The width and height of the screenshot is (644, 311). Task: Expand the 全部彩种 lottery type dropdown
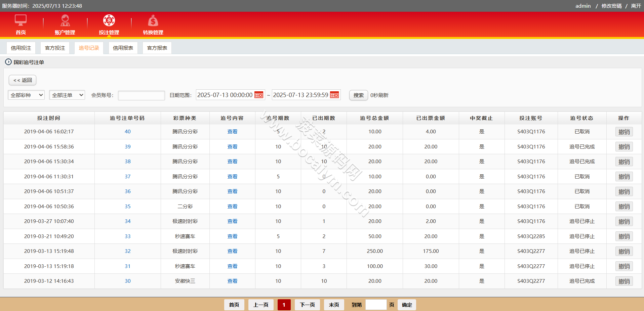[x=26, y=95]
